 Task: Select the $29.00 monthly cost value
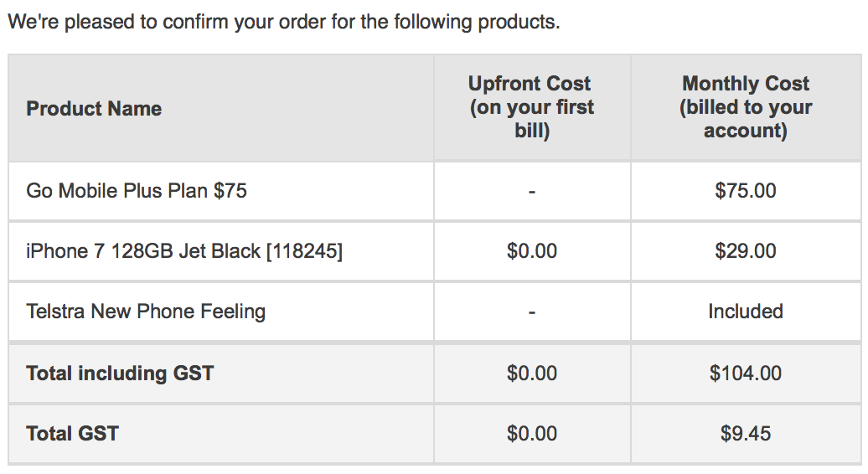(745, 251)
